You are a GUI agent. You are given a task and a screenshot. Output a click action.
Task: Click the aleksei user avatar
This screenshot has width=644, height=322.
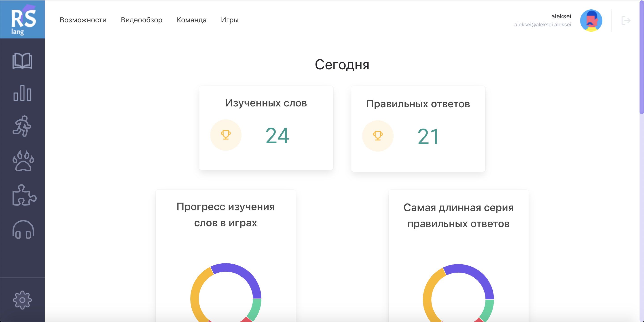pyautogui.click(x=591, y=21)
